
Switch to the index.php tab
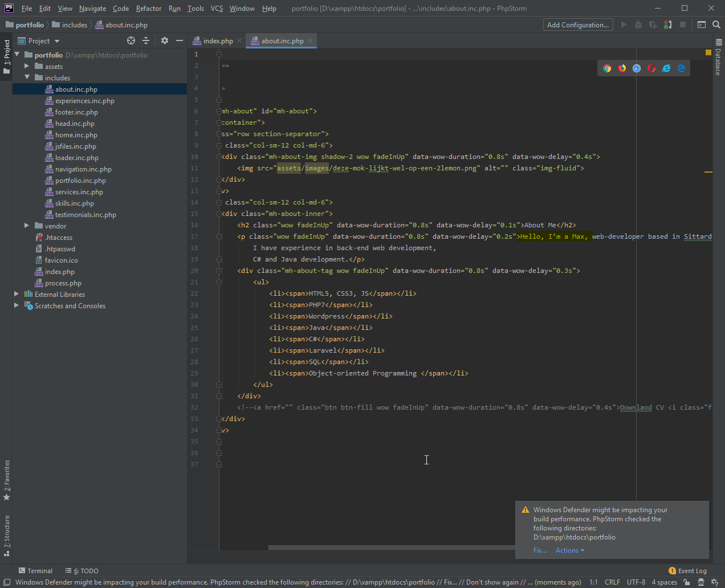[218, 41]
